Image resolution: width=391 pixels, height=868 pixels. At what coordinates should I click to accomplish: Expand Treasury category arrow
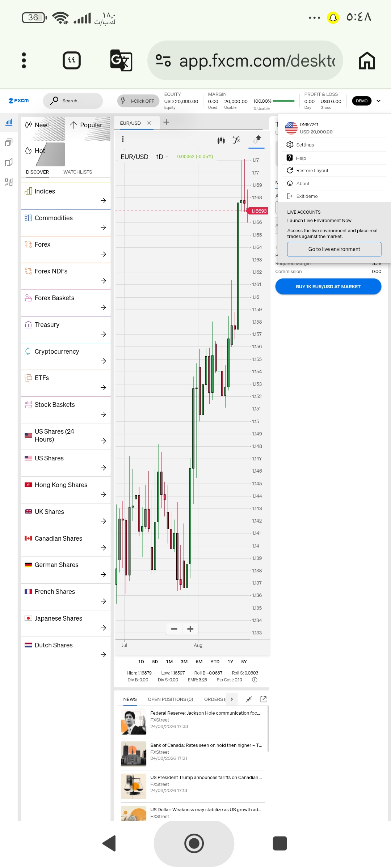(103, 334)
